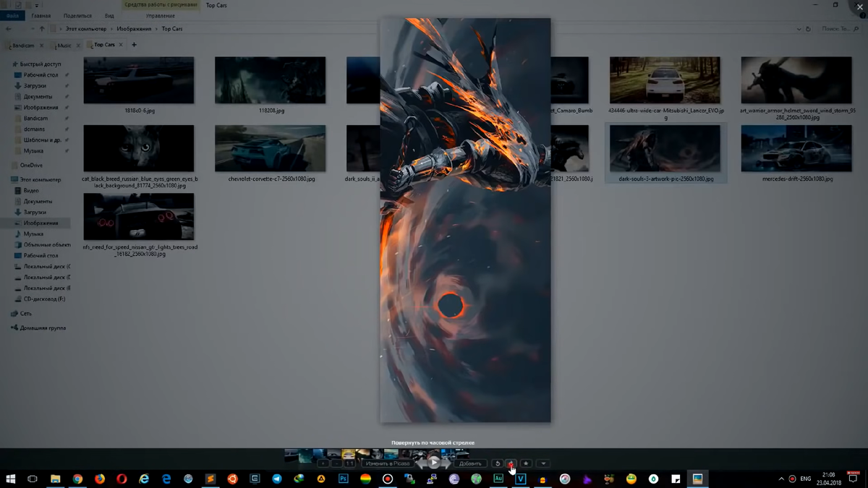868x488 pixels.
Task: Open Домашняя группа in the sidebar
Action: [x=43, y=328]
